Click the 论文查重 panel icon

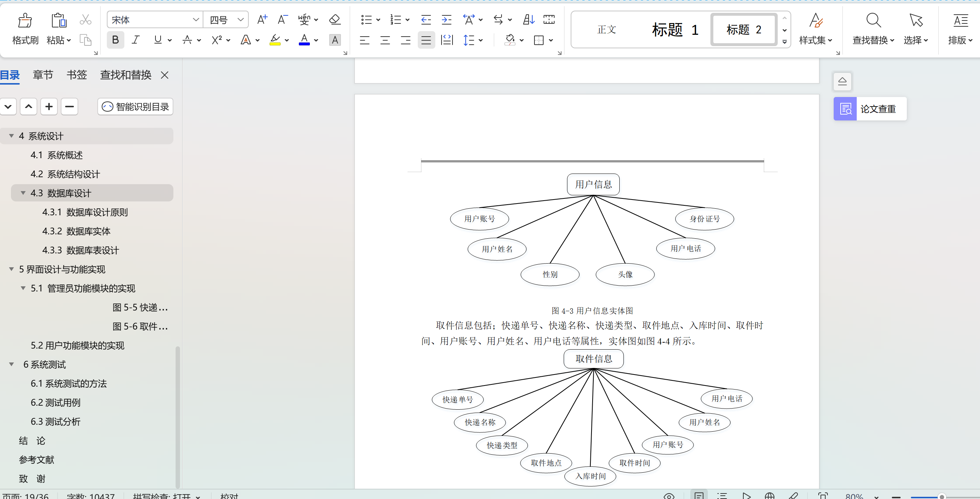coord(845,108)
